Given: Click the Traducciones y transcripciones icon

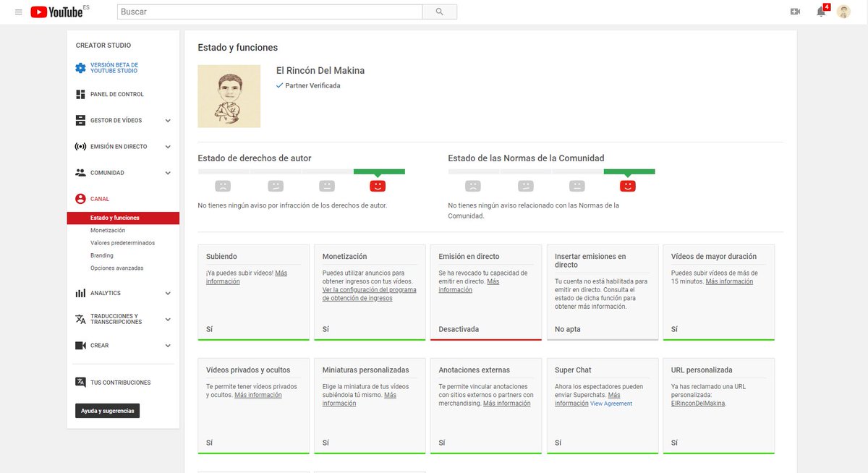Looking at the screenshot, I should [80, 319].
